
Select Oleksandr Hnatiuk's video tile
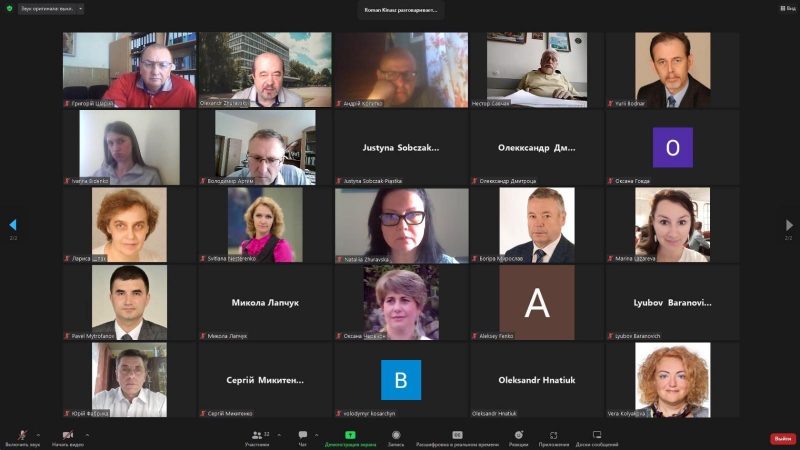[x=537, y=380]
